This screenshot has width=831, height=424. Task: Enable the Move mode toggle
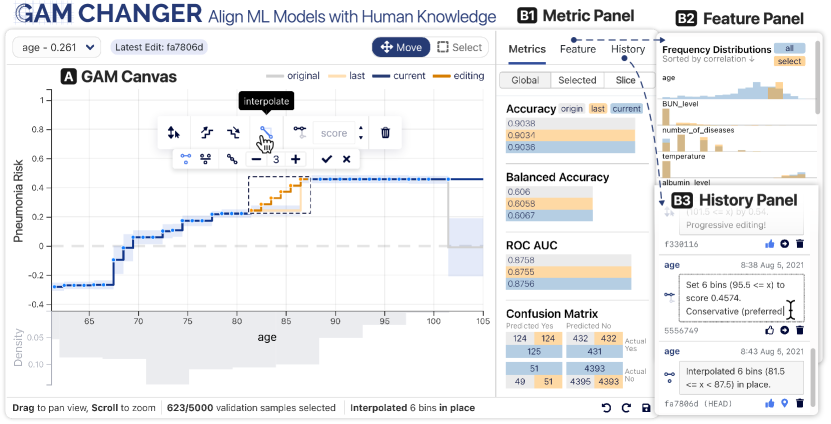pyautogui.click(x=399, y=47)
